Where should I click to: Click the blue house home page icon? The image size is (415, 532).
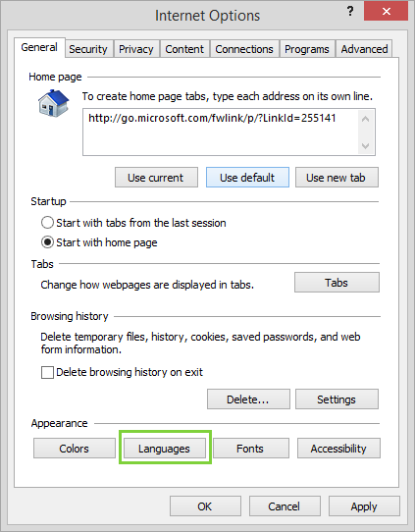(x=54, y=103)
